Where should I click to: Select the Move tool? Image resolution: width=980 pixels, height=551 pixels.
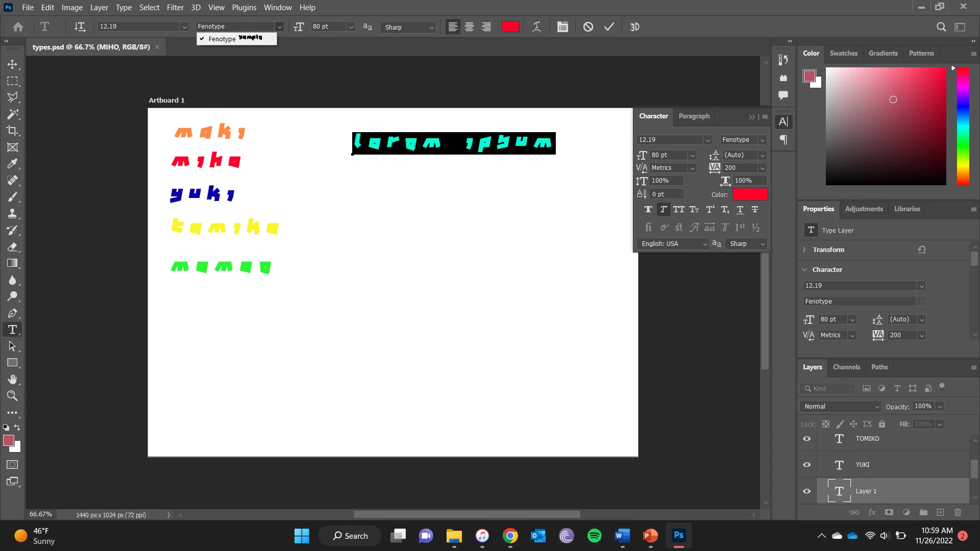click(x=12, y=64)
